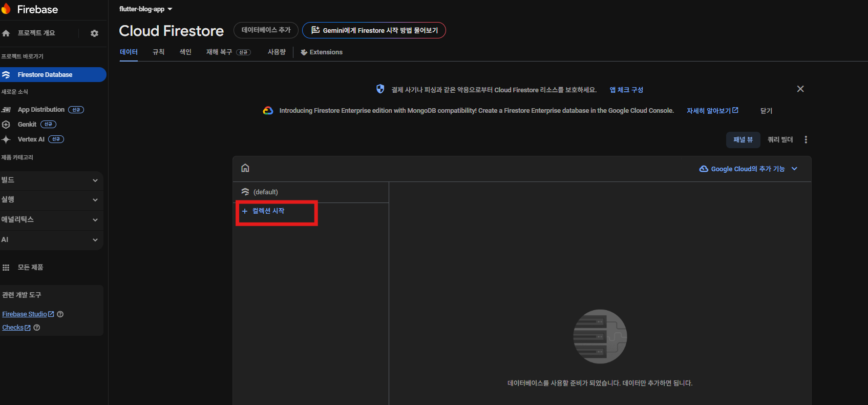Click the 모든 제품 grid icon

(x=6, y=268)
